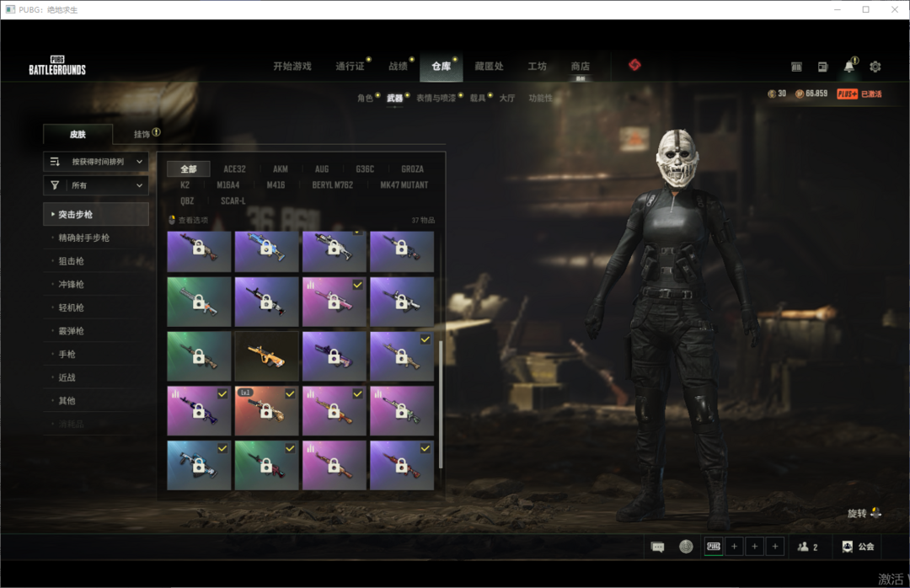
Task: Click the Lv.1 level badge on the red skin
Action: 245,393
